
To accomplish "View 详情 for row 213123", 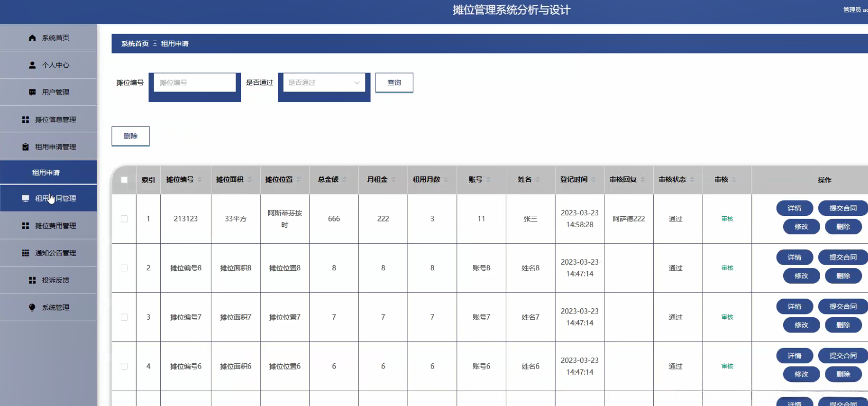I will (x=795, y=208).
